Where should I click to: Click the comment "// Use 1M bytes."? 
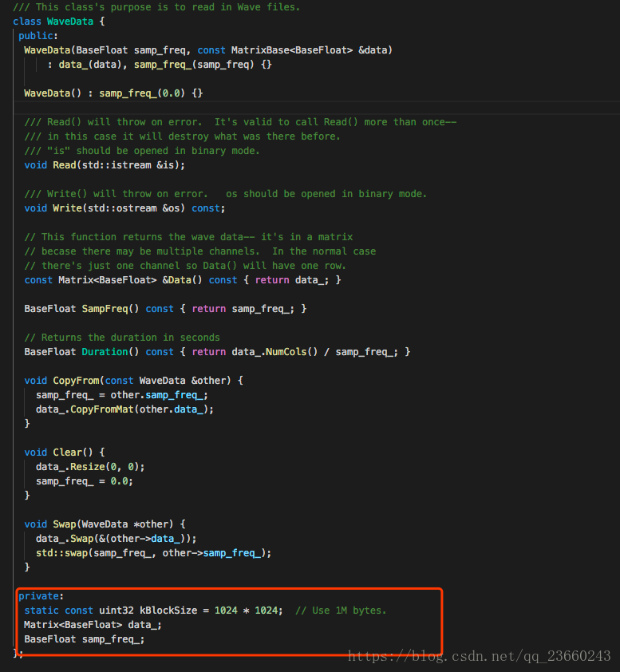coord(341,611)
